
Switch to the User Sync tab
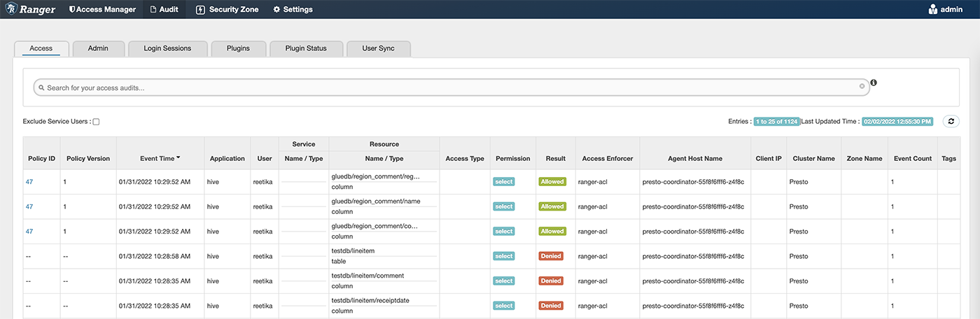pyautogui.click(x=378, y=48)
